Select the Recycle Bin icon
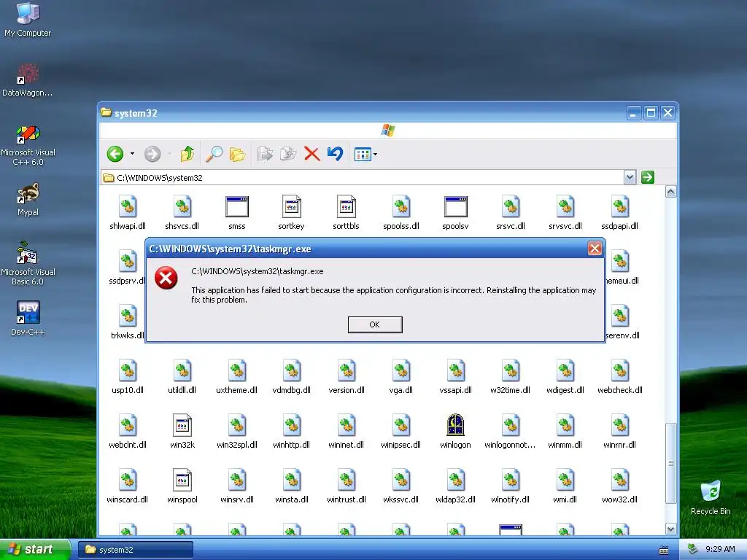 click(x=711, y=497)
